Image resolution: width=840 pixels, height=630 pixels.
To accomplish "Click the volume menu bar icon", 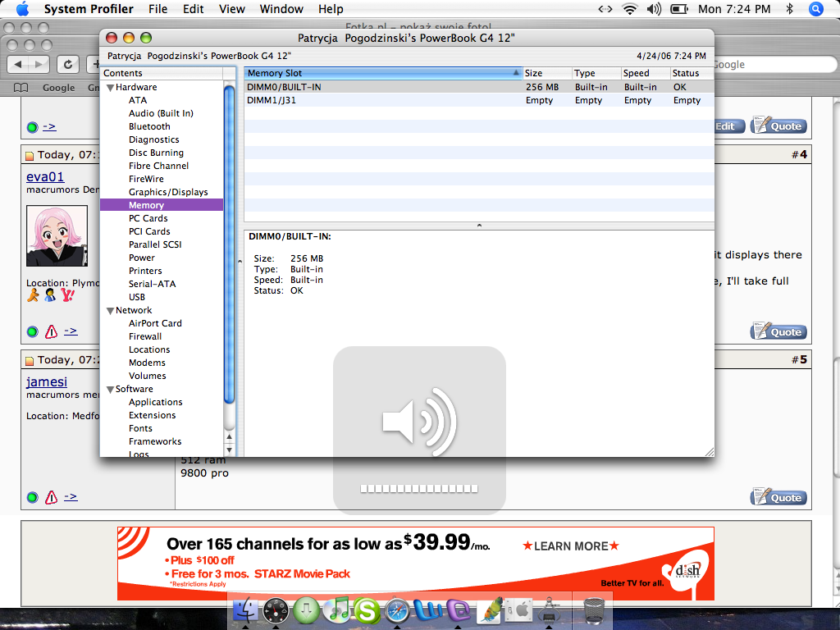I will (654, 8).
